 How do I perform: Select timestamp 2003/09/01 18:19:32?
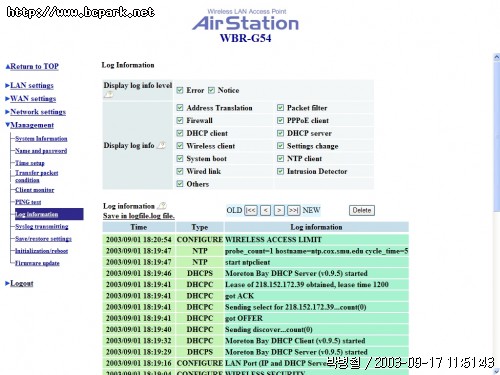pyautogui.click(x=139, y=341)
